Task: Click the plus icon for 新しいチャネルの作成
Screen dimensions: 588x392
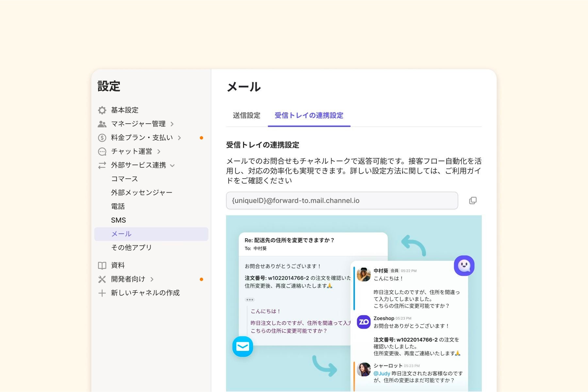Action: pos(102,293)
